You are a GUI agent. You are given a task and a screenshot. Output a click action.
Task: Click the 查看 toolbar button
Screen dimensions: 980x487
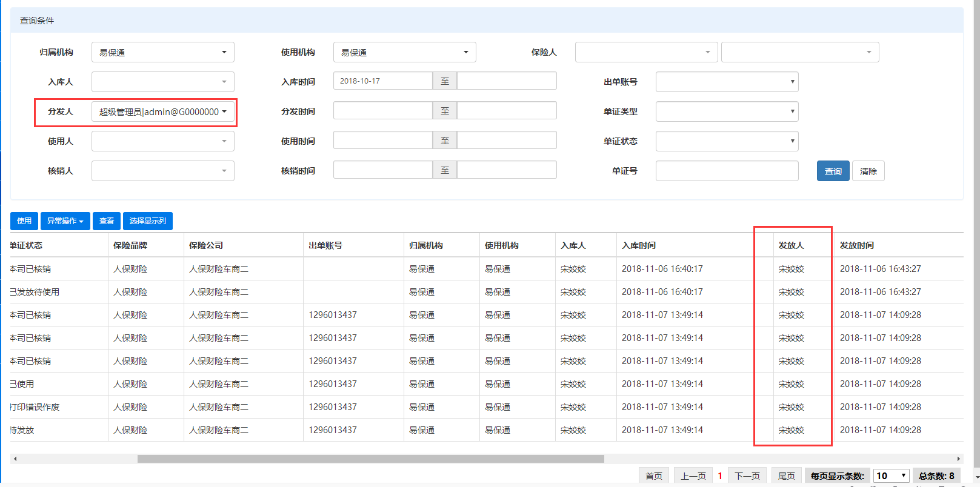point(107,221)
